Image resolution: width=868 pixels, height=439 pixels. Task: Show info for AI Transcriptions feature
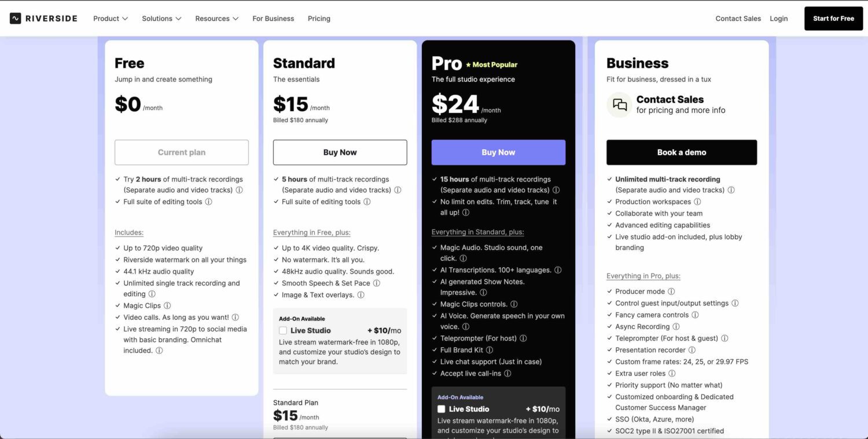[x=558, y=270]
